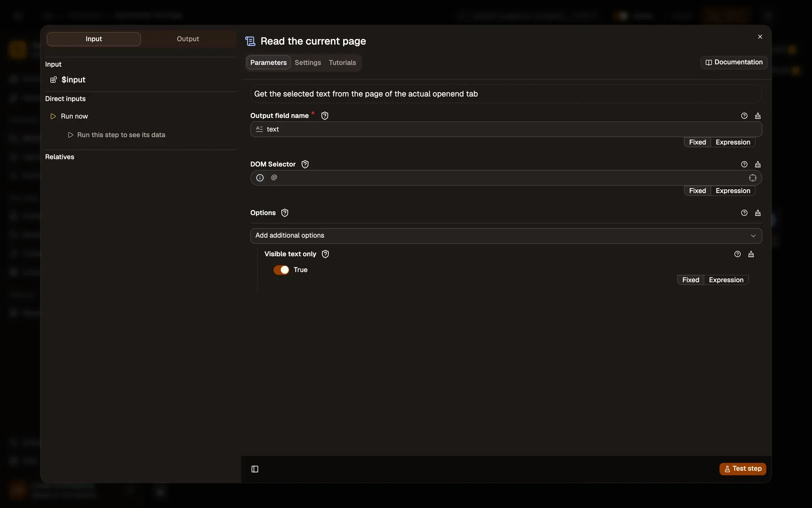
Task: Click the True label beside the switch
Action: point(300,270)
